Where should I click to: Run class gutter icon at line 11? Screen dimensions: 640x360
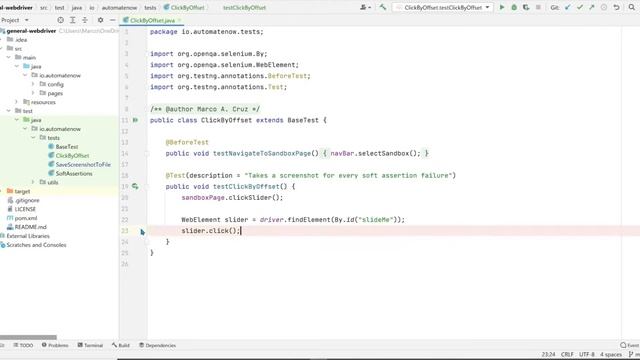(x=136, y=120)
